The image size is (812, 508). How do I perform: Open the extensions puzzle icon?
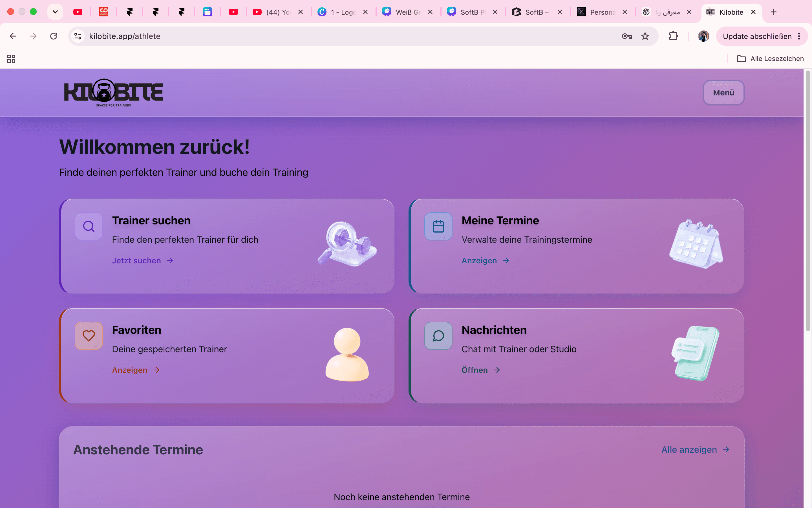click(673, 36)
